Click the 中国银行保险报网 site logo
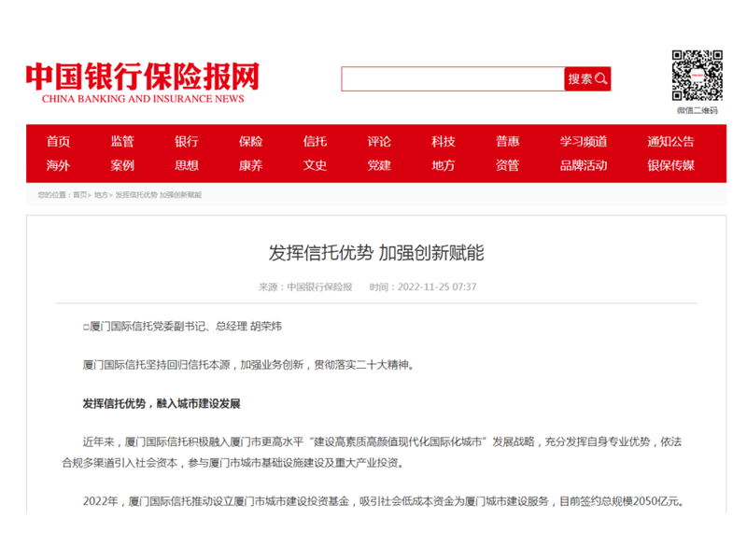Viewport: 747px width, 560px height. tap(142, 80)
